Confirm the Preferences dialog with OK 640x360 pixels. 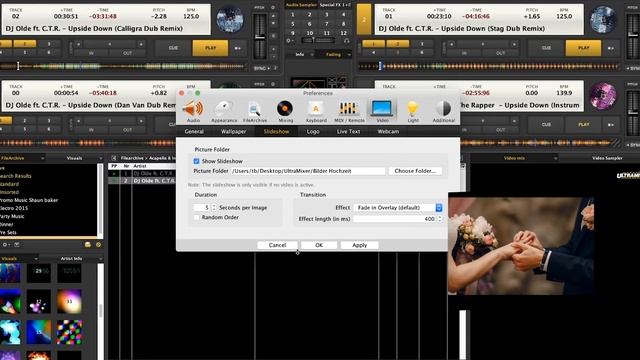(x=319, y=245)
